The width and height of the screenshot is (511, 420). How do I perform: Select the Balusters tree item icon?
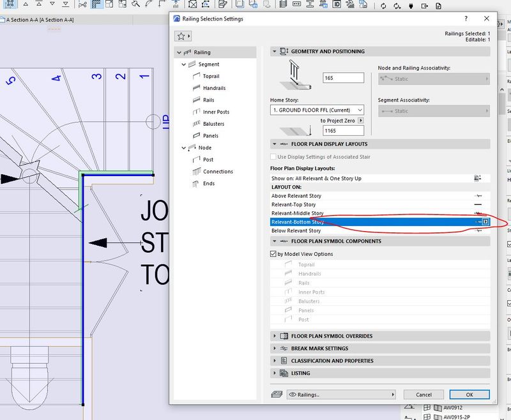click(x=197, y=124)
